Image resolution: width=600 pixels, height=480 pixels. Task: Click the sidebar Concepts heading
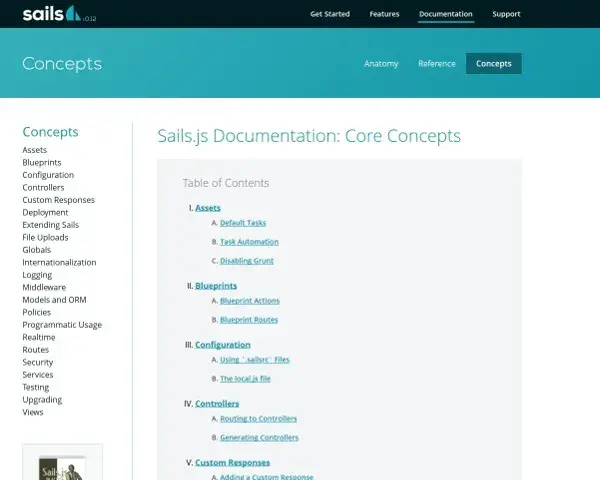tap(51, 132)
